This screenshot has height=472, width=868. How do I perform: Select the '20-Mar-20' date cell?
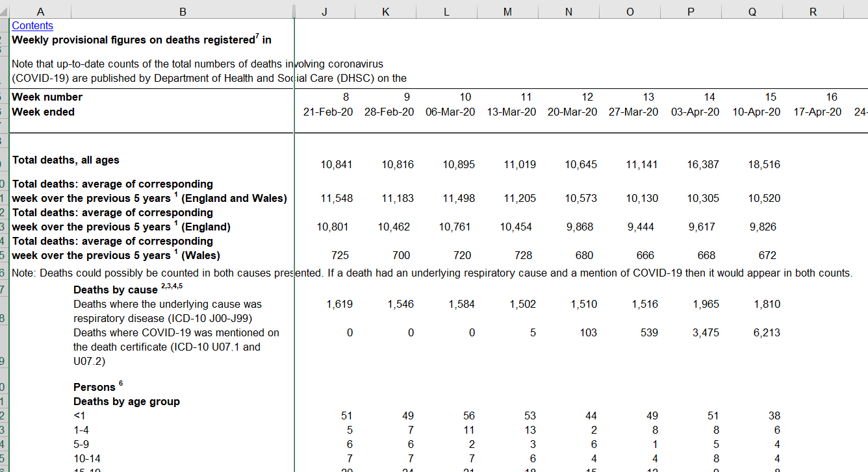pyautogui.click(x=572, y=112)
